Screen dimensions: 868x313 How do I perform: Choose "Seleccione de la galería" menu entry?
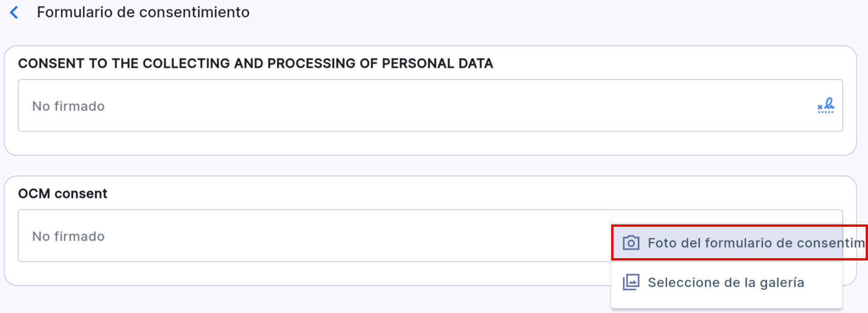[726, 283]
